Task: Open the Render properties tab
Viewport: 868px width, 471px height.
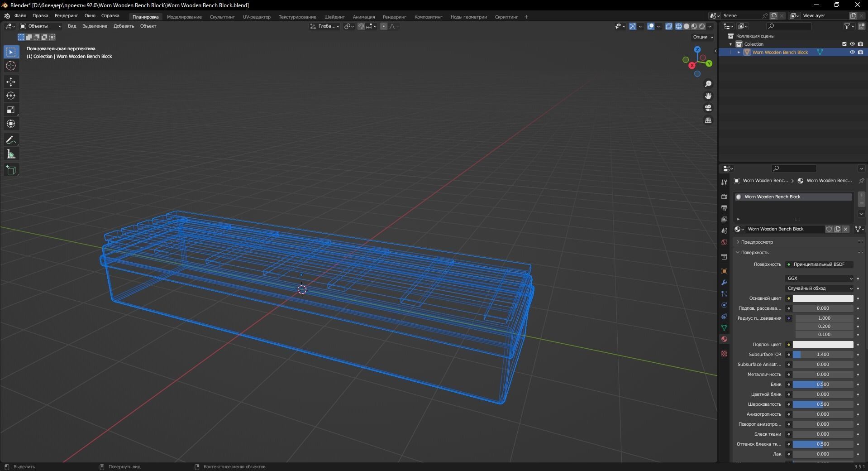Action: (724, 197)
